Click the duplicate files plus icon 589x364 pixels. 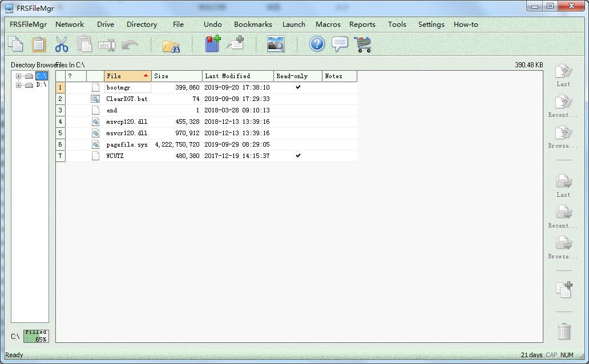pyautogui.click(x=564, y=290)
